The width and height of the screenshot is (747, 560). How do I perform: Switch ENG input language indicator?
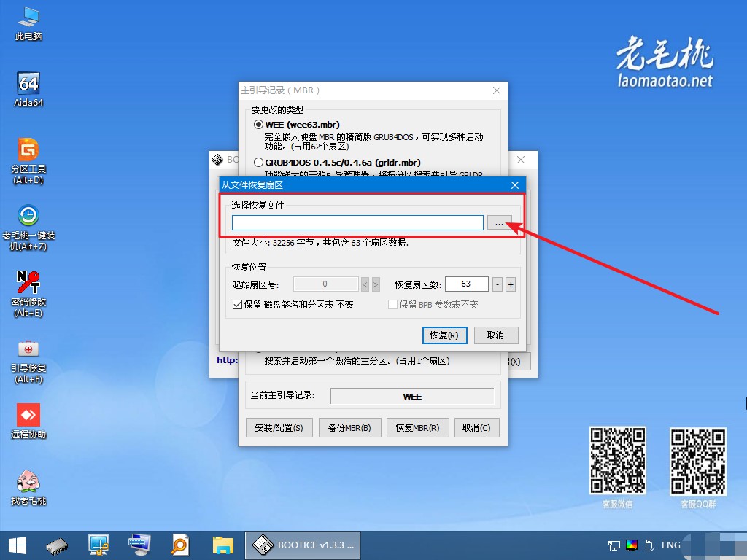click(671, 545)
